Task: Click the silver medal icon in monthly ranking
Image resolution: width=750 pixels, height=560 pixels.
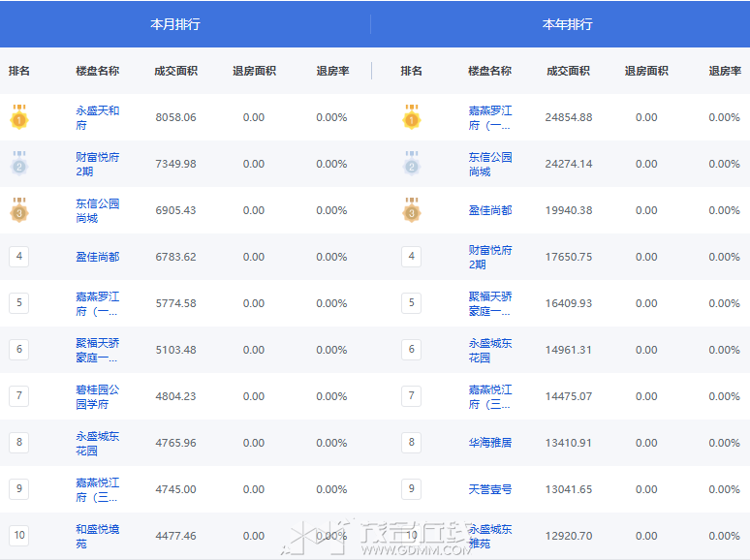Action: click(x=18, y=164)
